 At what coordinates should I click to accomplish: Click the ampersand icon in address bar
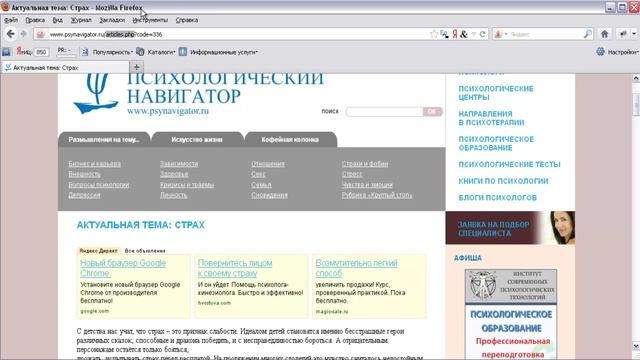464,34
